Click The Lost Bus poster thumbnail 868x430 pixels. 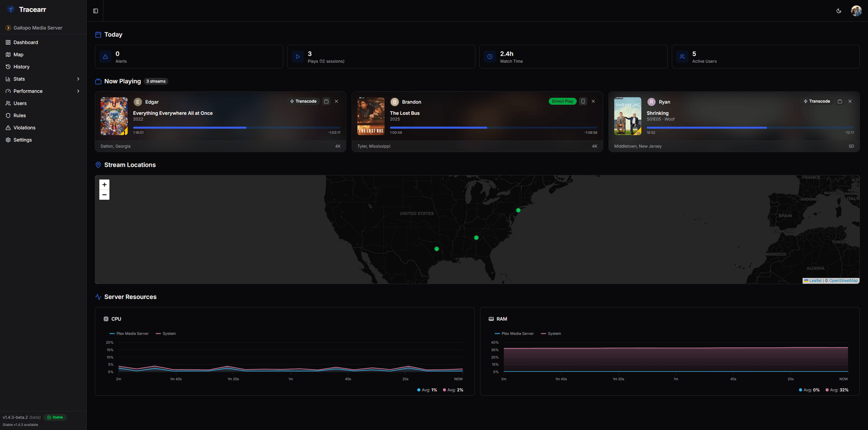pyautogui.click(x=371, y=116)
